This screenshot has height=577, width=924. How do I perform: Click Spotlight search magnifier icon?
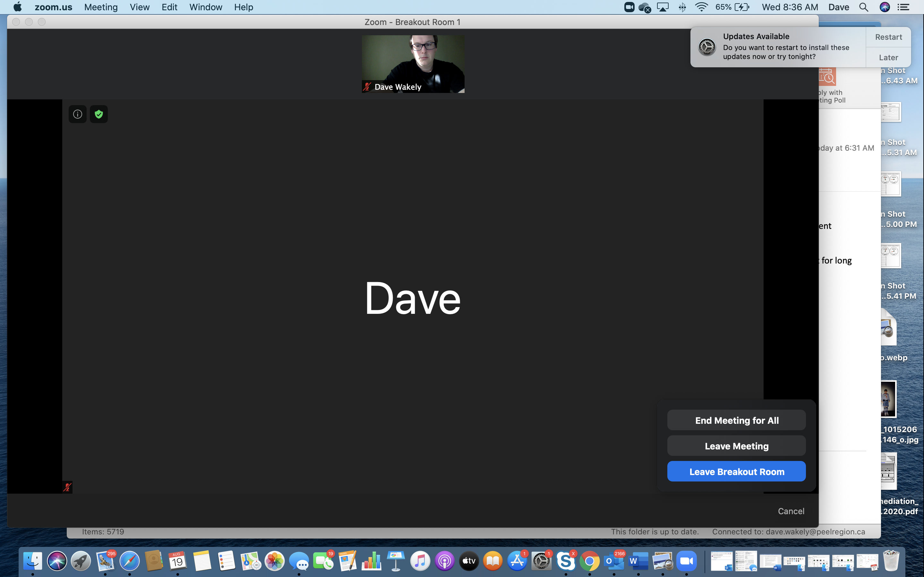(x=864, y=7)
